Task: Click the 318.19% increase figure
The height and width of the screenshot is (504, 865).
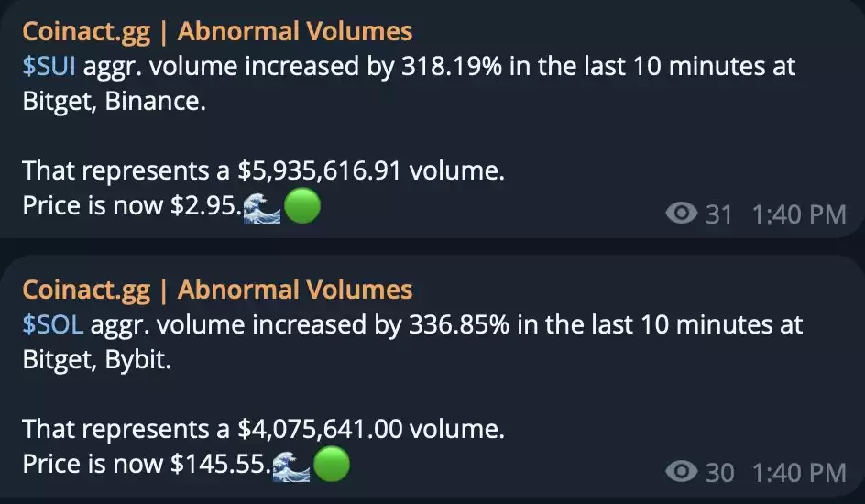Action: (452, 66)
